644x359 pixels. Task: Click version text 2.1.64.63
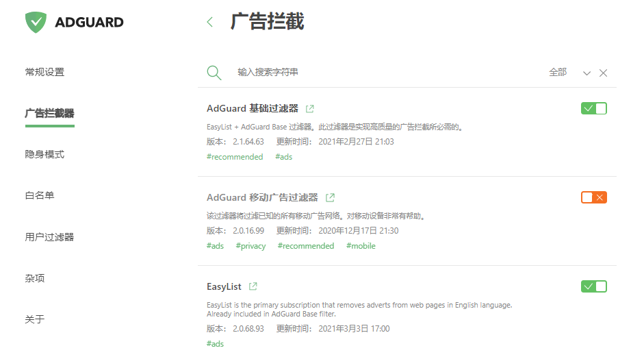pyautogui.click(x=248, y=141)
